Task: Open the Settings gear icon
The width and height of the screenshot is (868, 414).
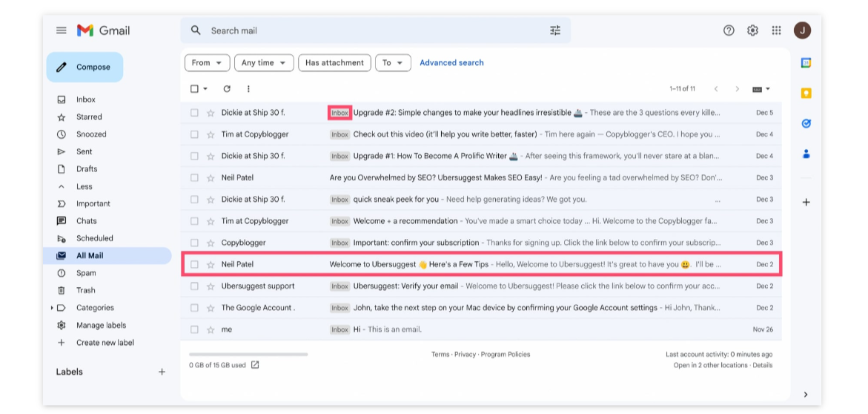Action: (x=752, y=30)
